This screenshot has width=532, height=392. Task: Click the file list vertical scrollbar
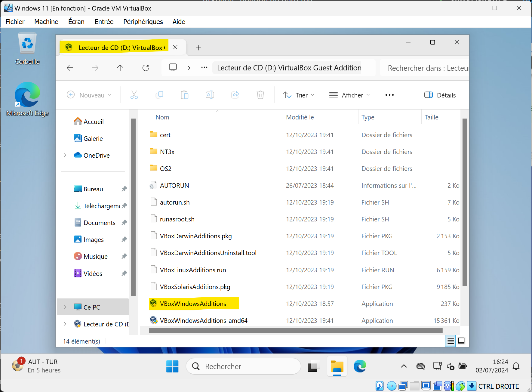pyautogui.click(x=465, y=202)
